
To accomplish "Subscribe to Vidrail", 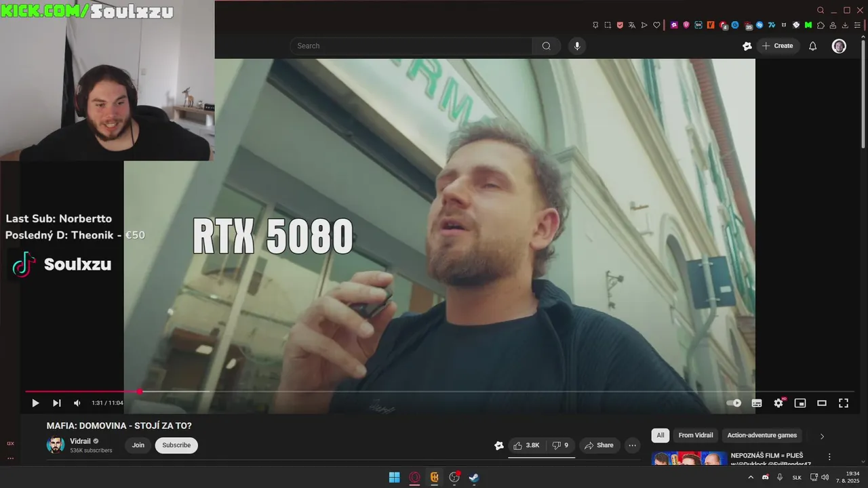I will (176, 445).
